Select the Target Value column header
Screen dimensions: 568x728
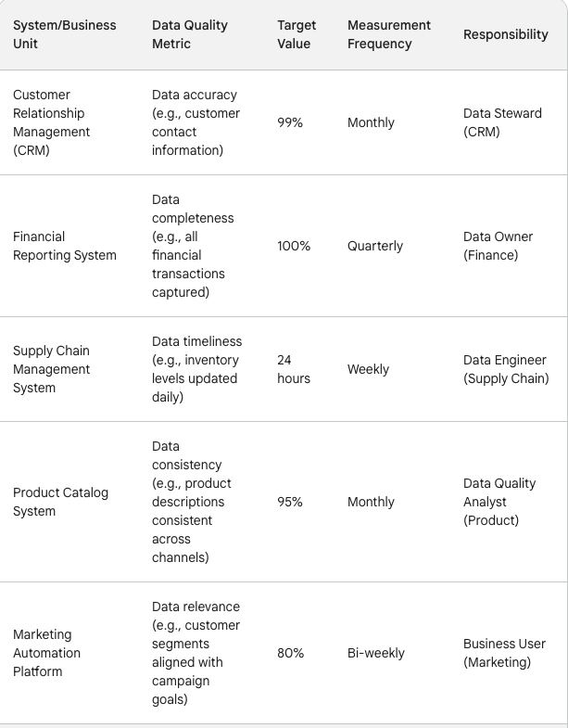click(x=297, y=34)
